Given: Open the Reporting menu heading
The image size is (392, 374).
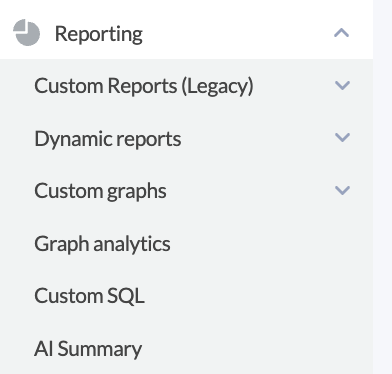Looking at the screenshot, I should 99,34.
